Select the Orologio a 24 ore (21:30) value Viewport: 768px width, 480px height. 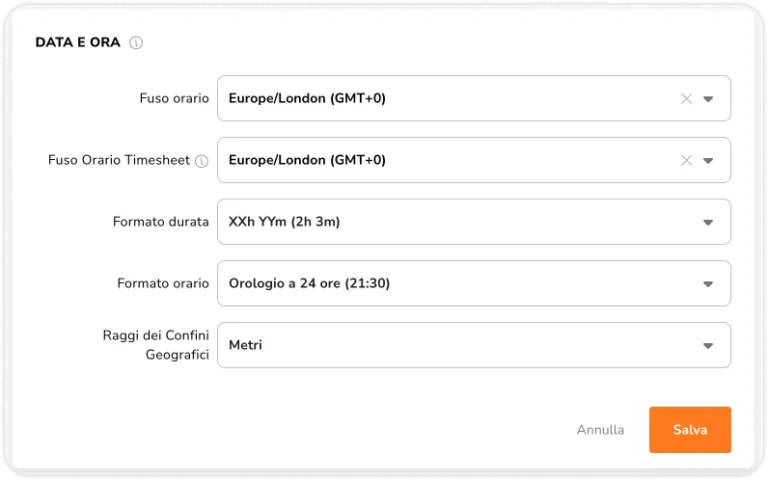(x=309, y=283)
